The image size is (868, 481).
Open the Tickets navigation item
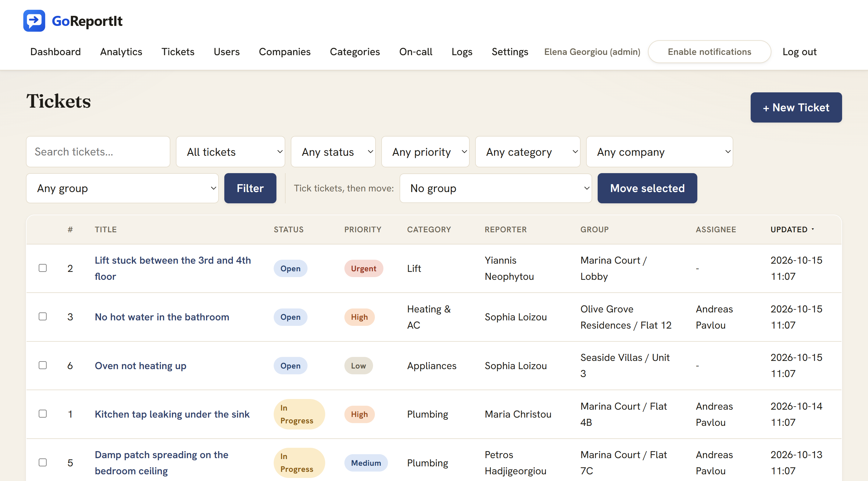[x=178, y=52]
